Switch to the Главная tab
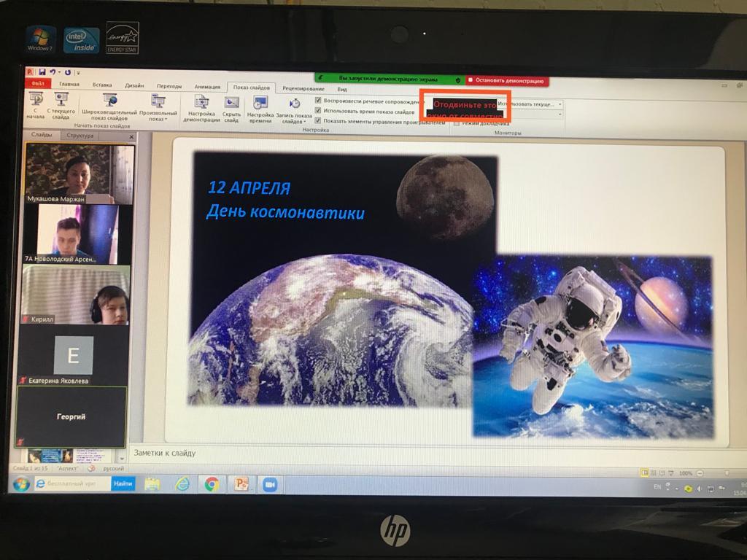 (69, 84)
